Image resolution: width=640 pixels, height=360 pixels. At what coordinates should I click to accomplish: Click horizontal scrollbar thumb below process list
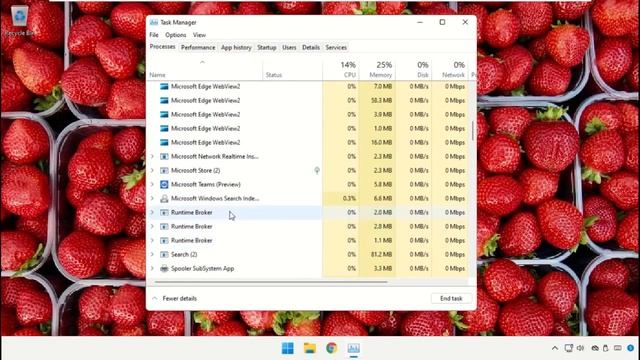(271, 282)
